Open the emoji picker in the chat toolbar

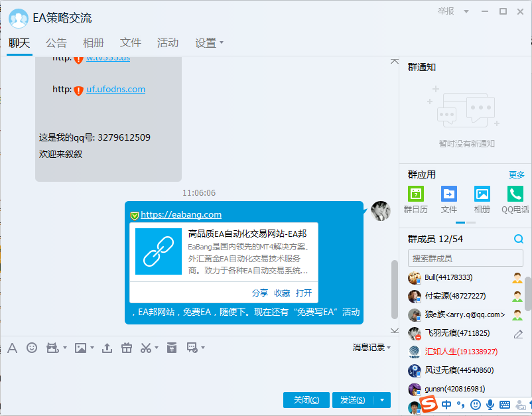32,348
